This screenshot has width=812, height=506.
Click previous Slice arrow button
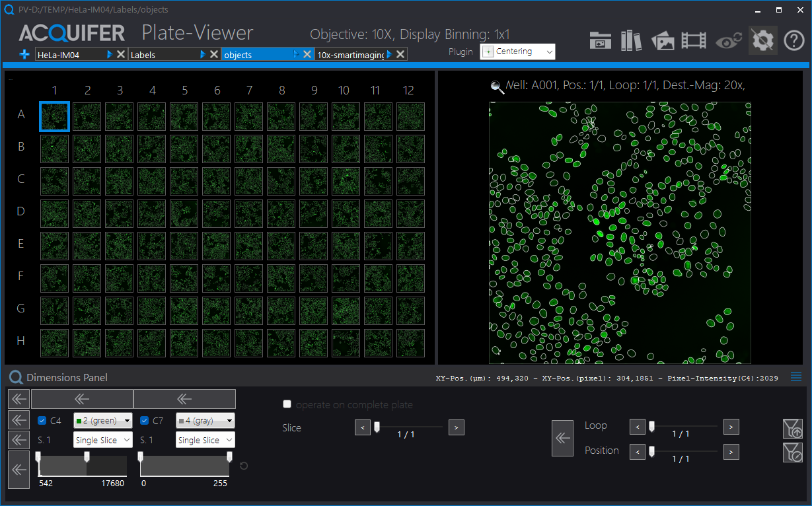[x=363, y=427]
